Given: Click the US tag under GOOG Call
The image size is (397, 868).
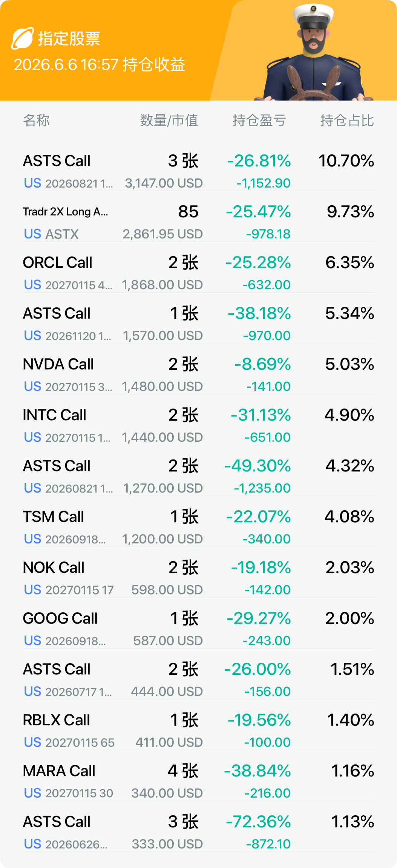Looking at the screenshot, I should point(32,641).
